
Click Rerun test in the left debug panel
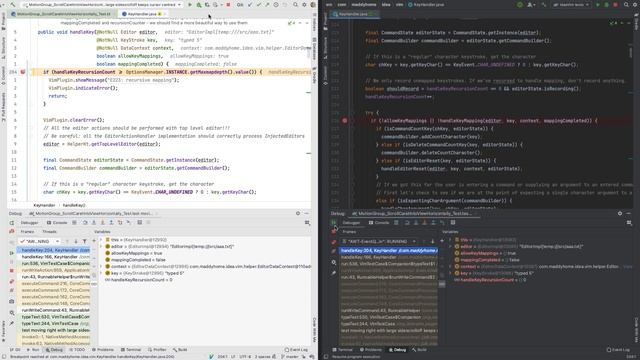tap(12, 223)
